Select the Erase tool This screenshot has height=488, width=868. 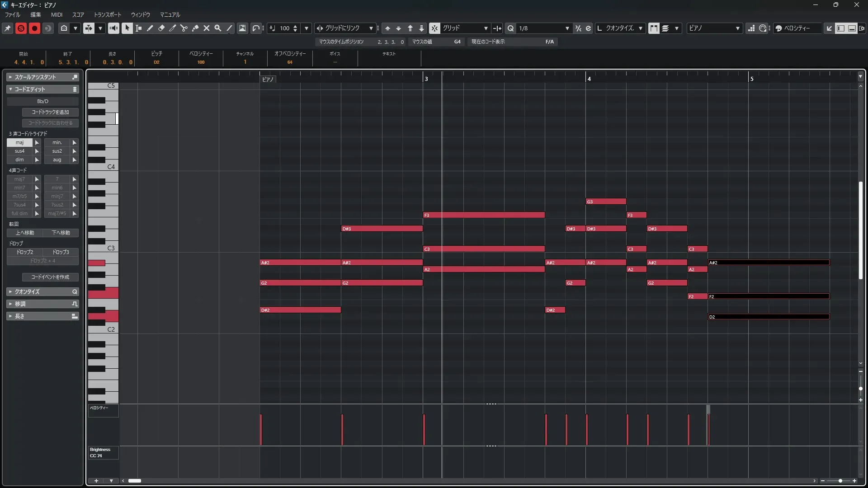coord(161,28)
